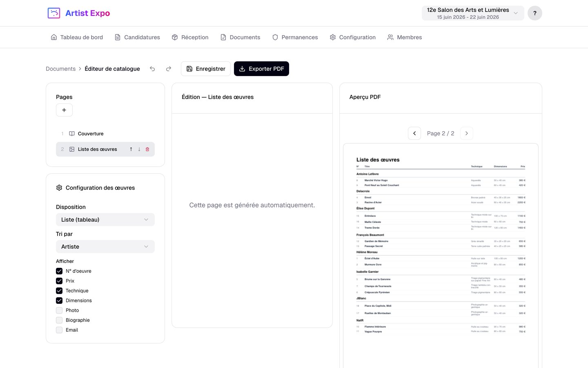Screen dimensions: 588x368
Task: Move Liste des œuvres page down
Action: pyautogui.click(x=139, y=149)
